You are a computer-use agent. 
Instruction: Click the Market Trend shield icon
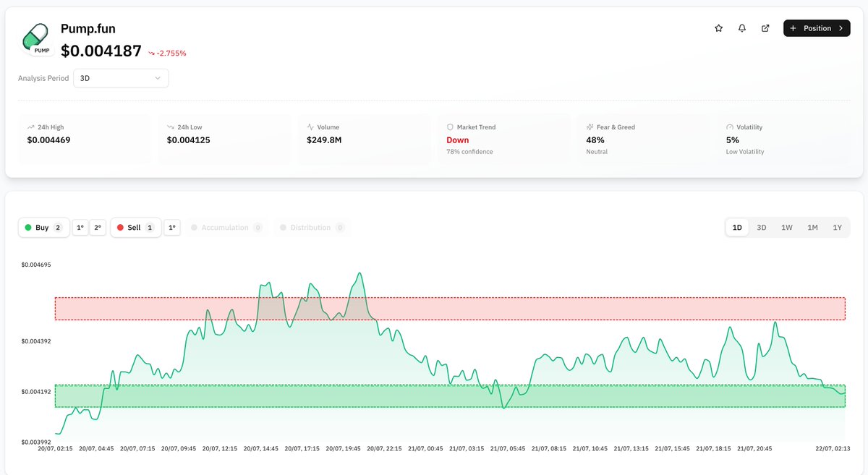pos(450,127)
